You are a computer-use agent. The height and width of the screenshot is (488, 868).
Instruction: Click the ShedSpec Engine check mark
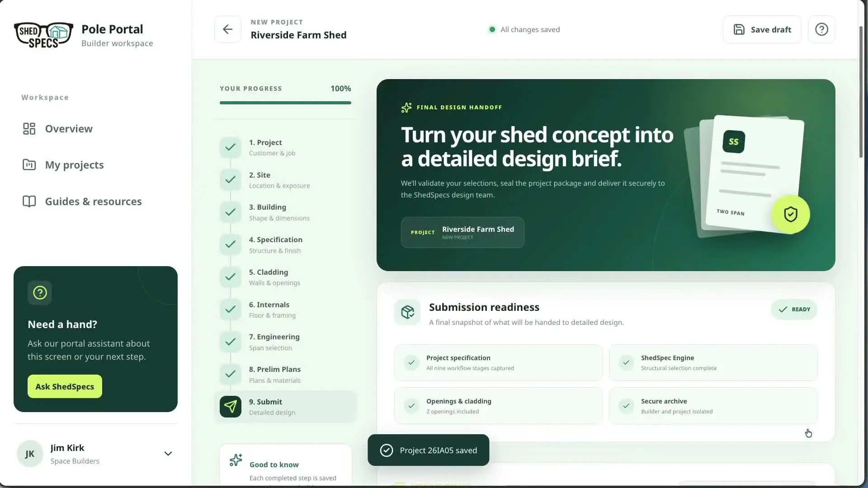pyautogui.click(x=626, y=362)
